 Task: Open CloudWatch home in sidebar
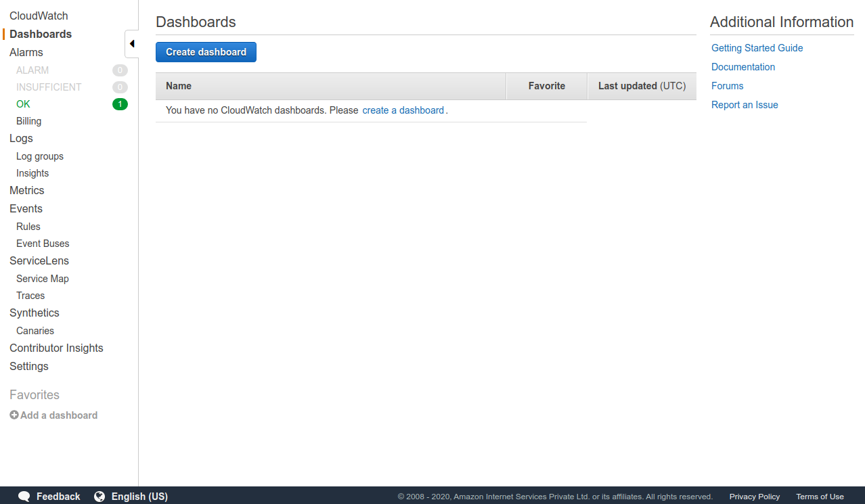point(39,16)
